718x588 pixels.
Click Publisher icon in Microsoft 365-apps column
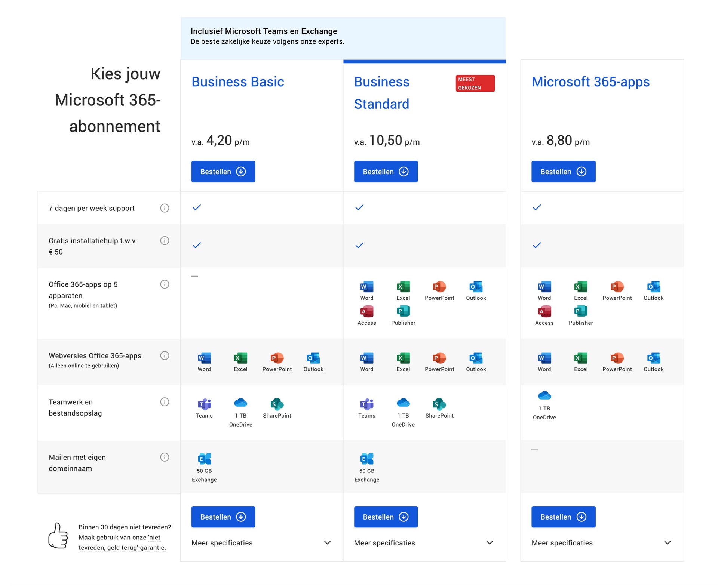coord(581,311)
